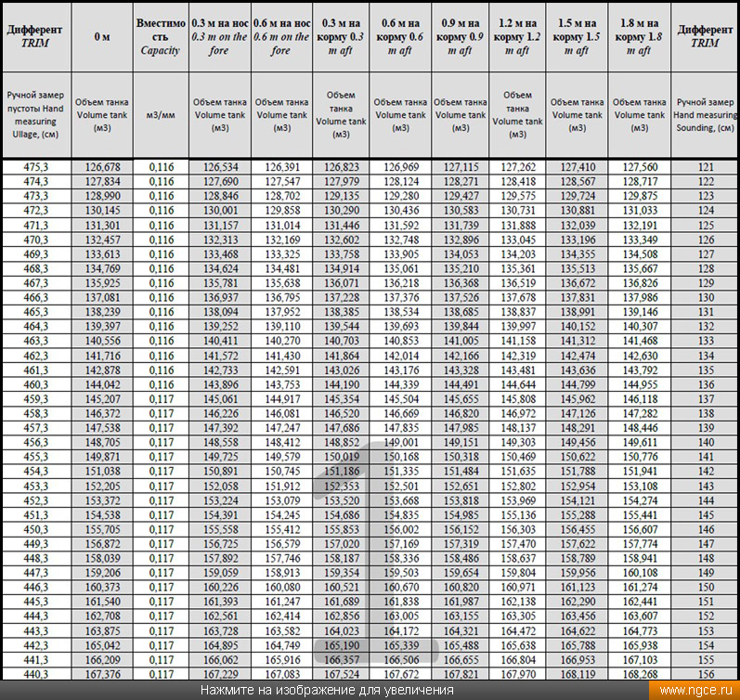Viewport: 740px width, 700px height.
Task: Select the cell reading 147,985
Action: coord(461,428)
